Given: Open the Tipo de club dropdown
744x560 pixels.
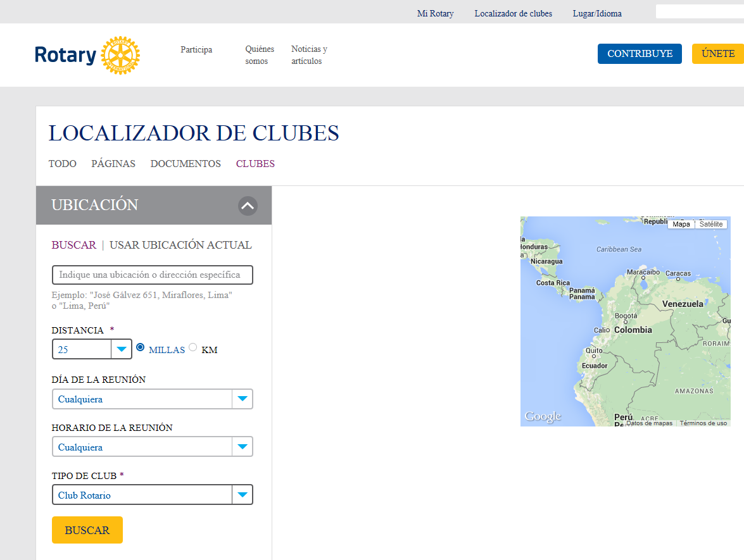Looking at the screenshot, I should [153, 495].
